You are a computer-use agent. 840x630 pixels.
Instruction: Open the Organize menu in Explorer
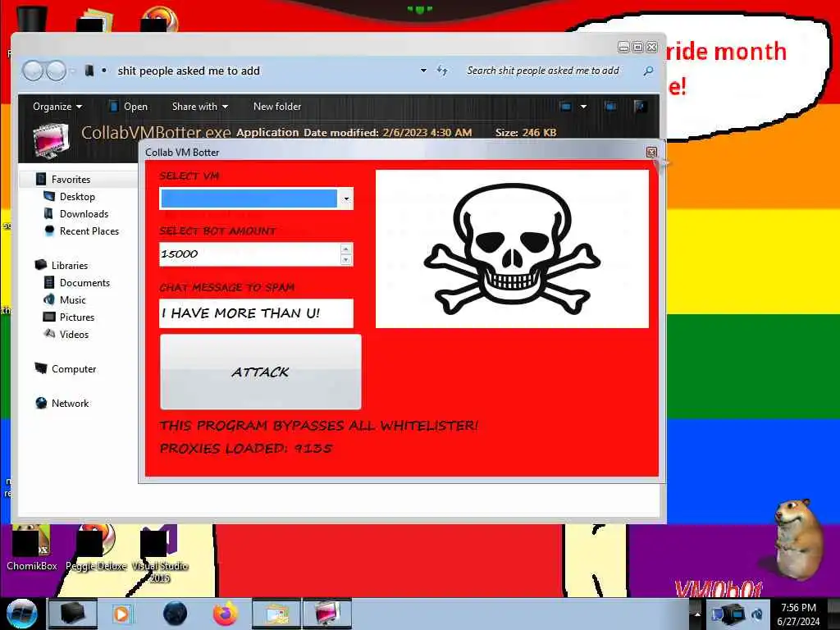[57, 107]
